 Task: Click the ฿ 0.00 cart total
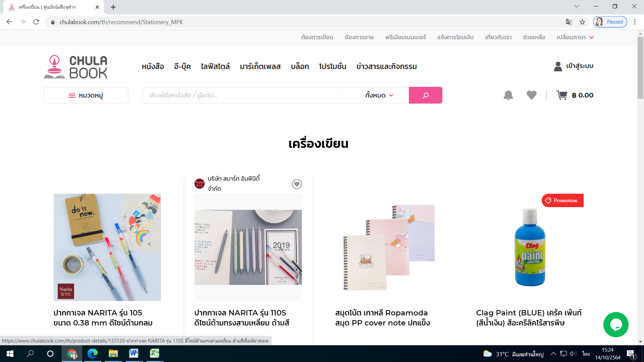pyautogui.click(x=583, y=95)
